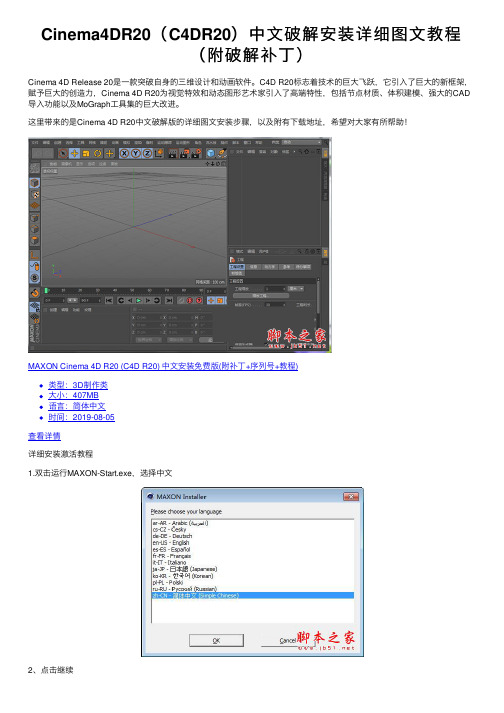Viewport: 504px width, 713px height.
Task: Click Cancel in MAXON Installer dialog
Action: tap(287, 640)
